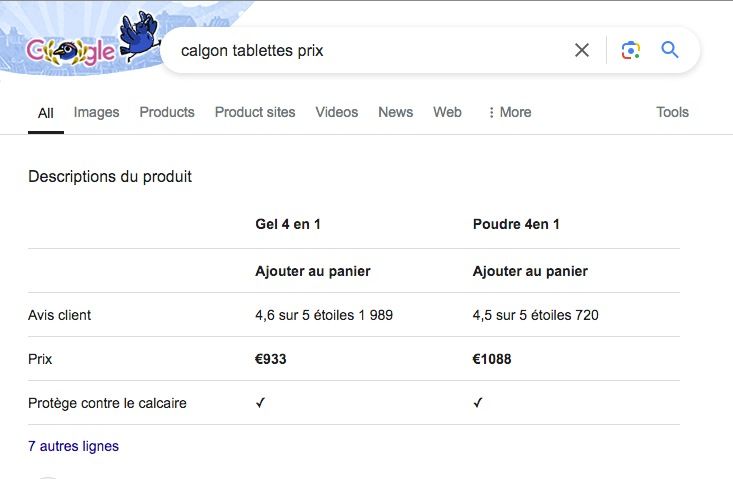Click the magnifying glass search icon
The image size is (733, 479).
pyautogui.click(x=670, y=50)
